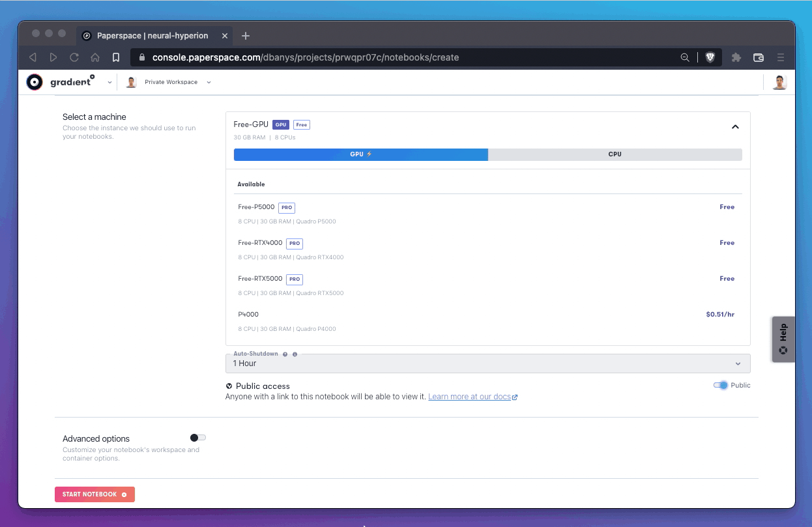The image size is (812, 527).
Task: Enable the Advanced options toggle
Action: [x=195, y=437]
